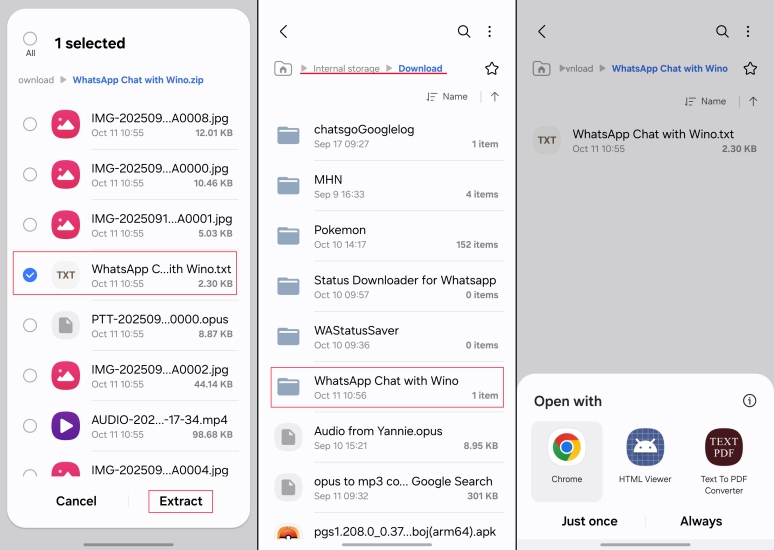This screenshot has width=774, height=550.
Task: Select Just once option
Action: click(589, 521)
